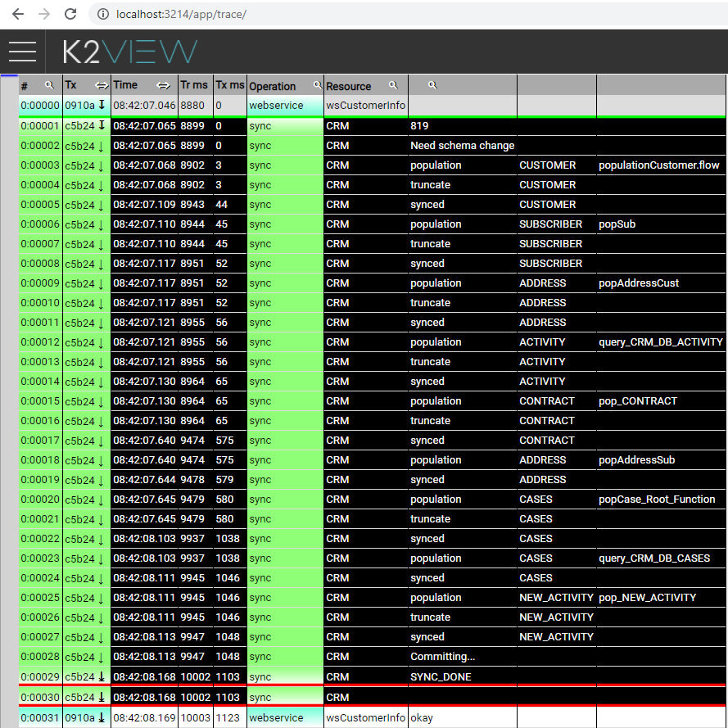Toggle Tx column width arrows
The height and width of the screenshot is (728, 728).
[x=102, y=85]
